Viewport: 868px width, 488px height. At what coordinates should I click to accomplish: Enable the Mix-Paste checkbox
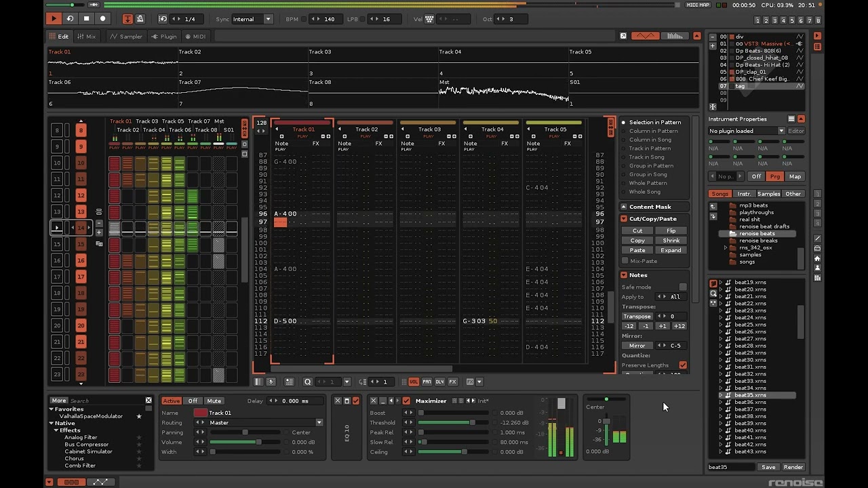[x=625, y=261]
